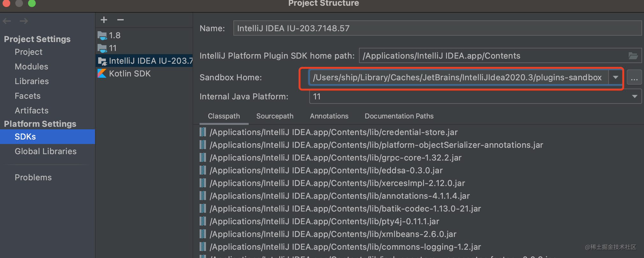Image resolution: width=644 pixels, height=258 pixels.
Task: Select the 1.8 JDK entry
Action: pos(144,35)
